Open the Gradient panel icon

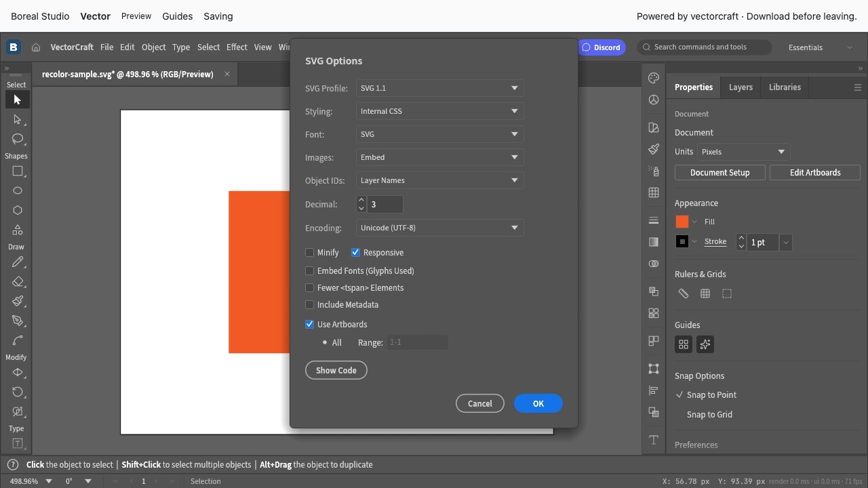pos(654,242)
